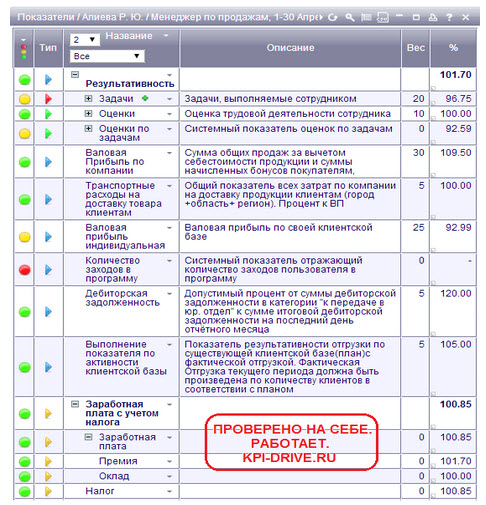Click blue type arrow for Дебиторская задолженность
This screenshot has height=505, width=486.
point(48,312)
